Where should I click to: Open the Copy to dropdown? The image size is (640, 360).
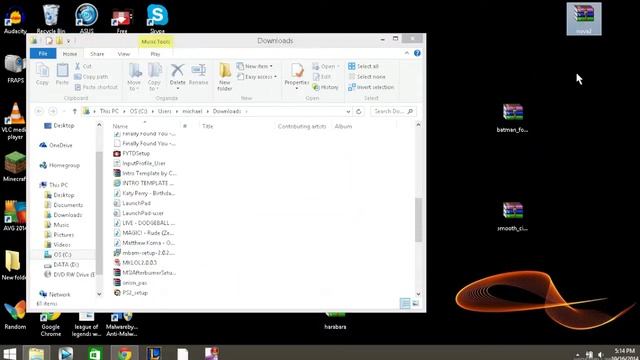[154, 78]
